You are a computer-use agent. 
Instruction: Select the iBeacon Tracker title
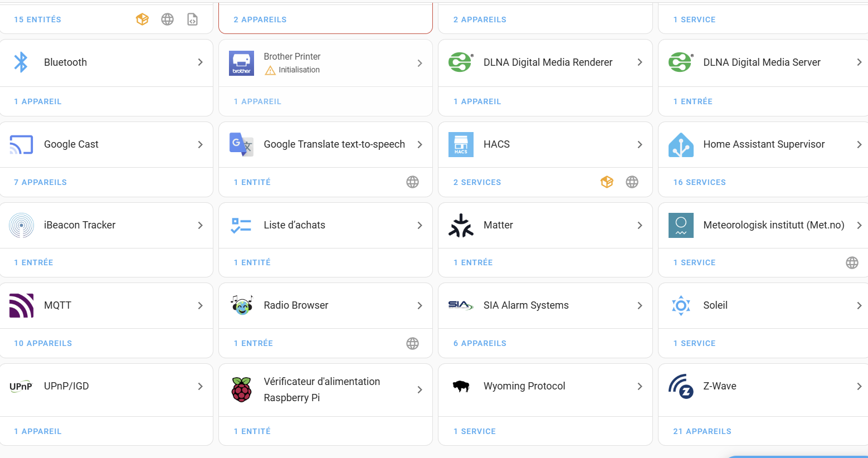tap(80, 225)
